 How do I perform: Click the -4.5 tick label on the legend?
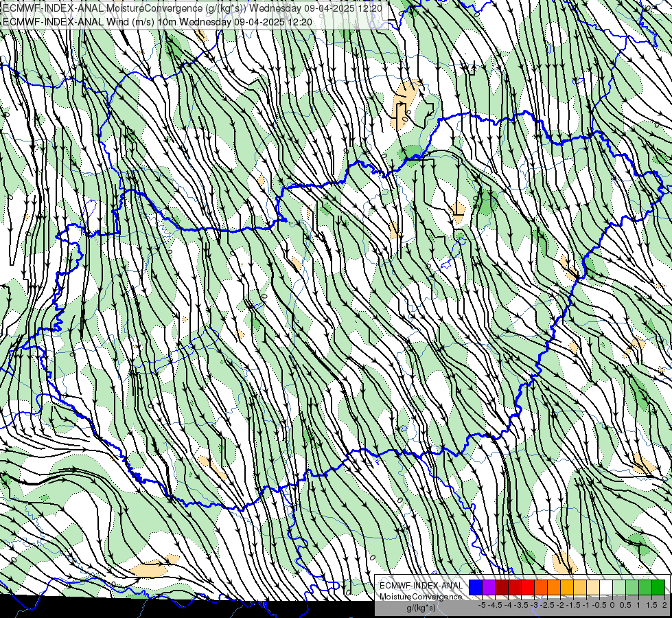point(495,605)
